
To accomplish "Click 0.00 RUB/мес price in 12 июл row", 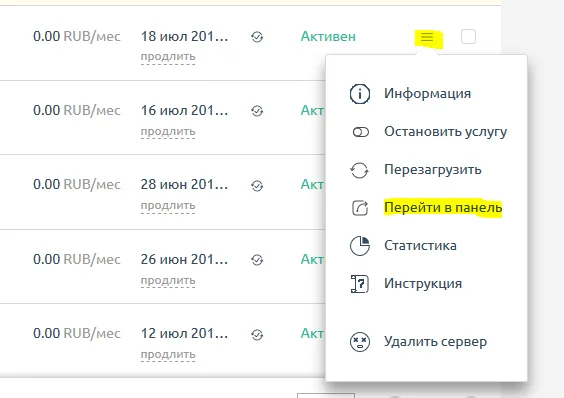I will [77, 334].
